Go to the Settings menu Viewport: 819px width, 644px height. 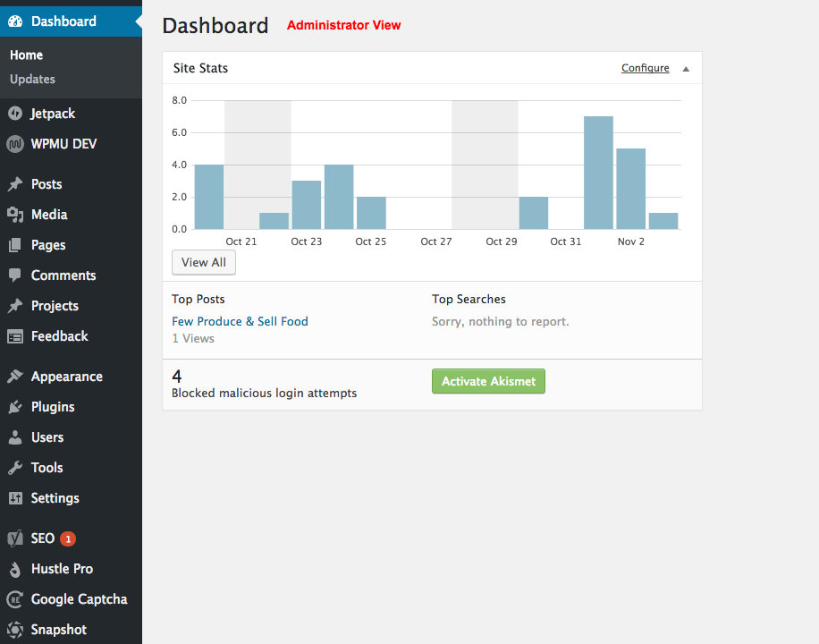(x=55, y=498)
